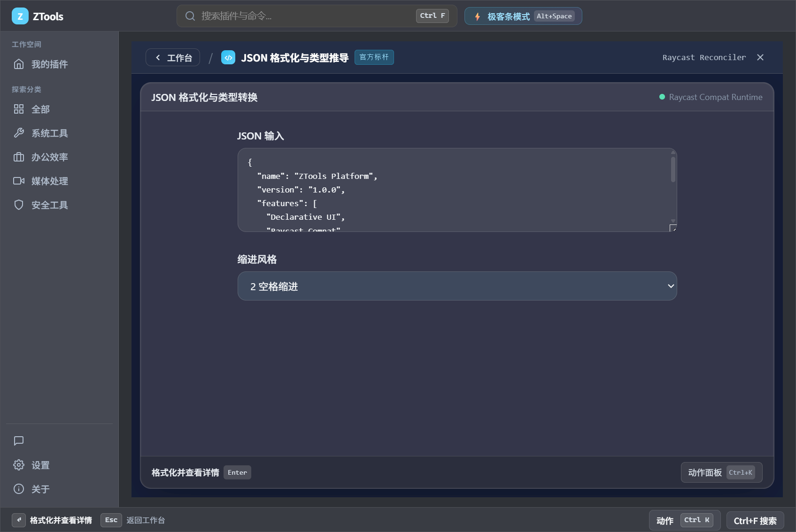Screen dimensions: 796x532
Task: Click the textarea resize handle corner
Action: point(673,228)
